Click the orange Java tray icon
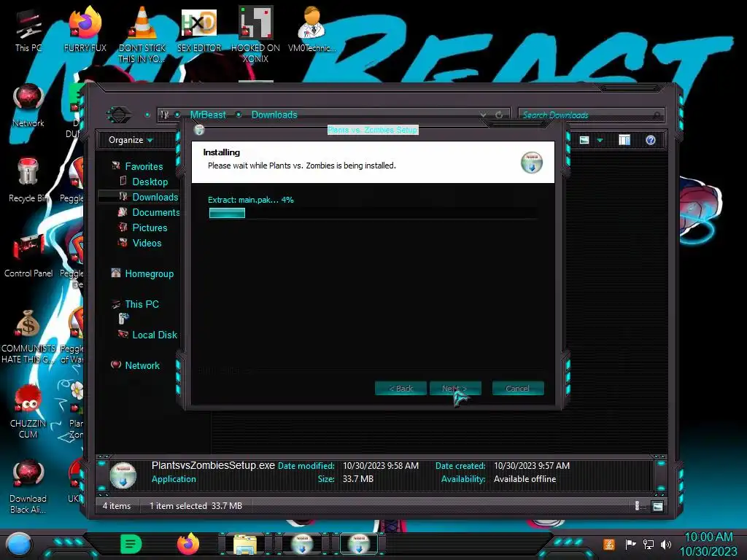Image resolution: width=747 pixels, height=560 pixels. pyautogui.click(x=609, y=544)
